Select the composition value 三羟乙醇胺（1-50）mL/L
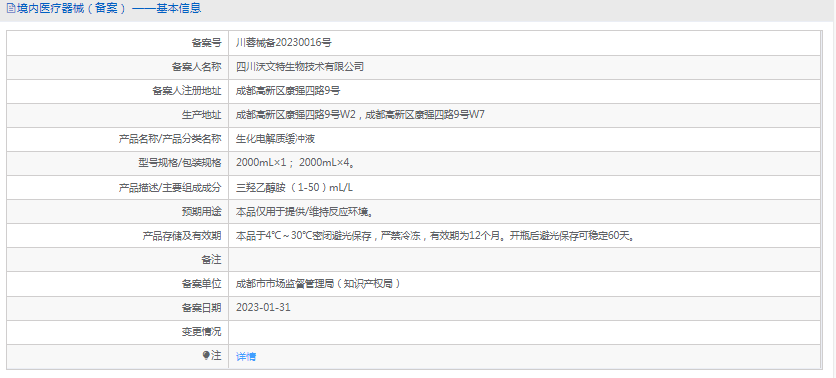836x378 pixels. [294, 188]
